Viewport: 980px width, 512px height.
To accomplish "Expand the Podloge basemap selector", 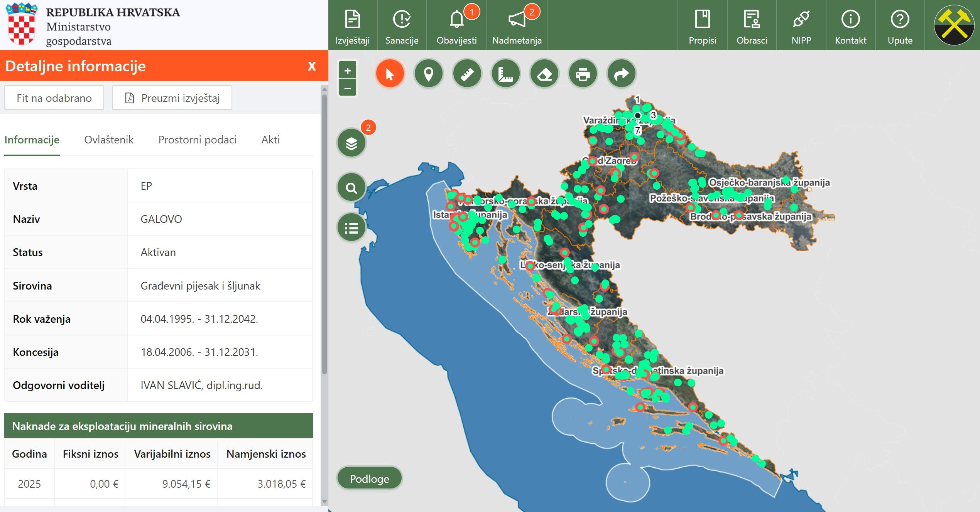I will [x=369, y=478].
